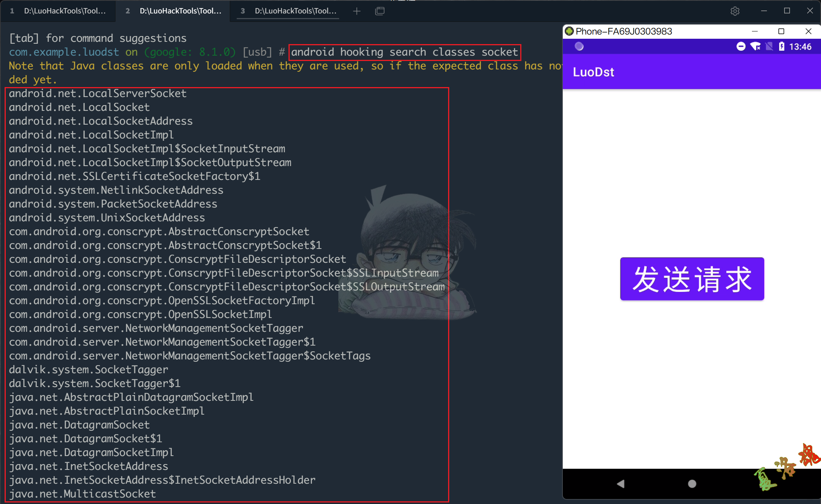Minimize the Phone-FA69J0303983 mirror window

(x=755, y=31)
